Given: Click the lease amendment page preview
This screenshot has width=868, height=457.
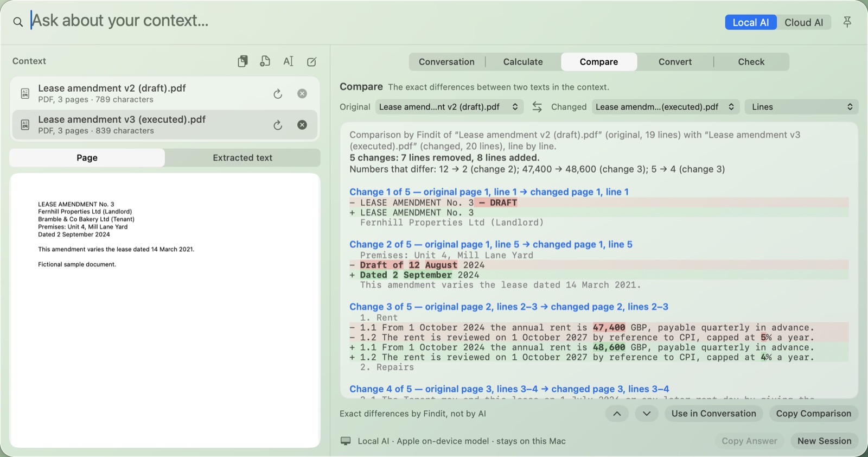Looking at the screenshot, I should tap(165, 310).
